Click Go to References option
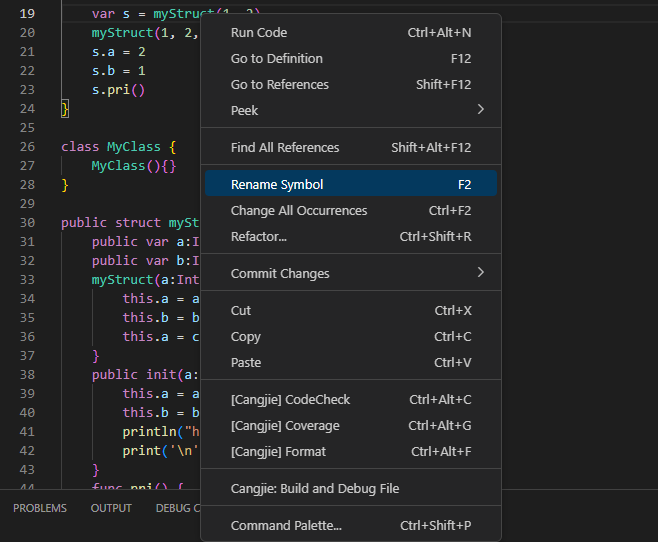 coord(280,84)
